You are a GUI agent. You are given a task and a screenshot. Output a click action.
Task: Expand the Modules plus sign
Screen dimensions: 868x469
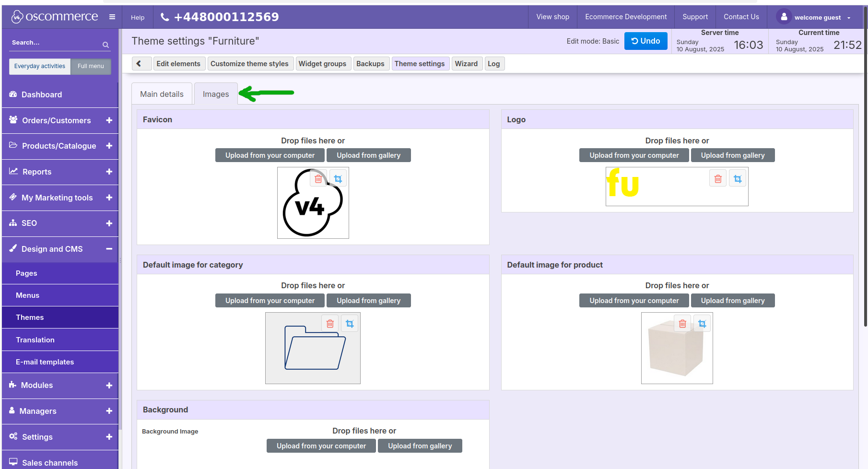(x=109, y=386)
